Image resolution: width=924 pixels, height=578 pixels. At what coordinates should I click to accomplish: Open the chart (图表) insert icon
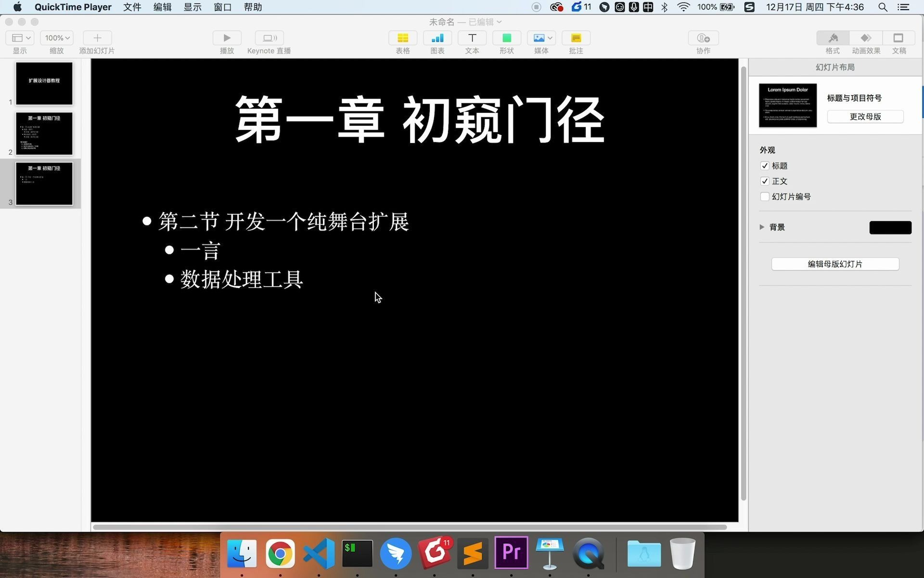[437, 38]
